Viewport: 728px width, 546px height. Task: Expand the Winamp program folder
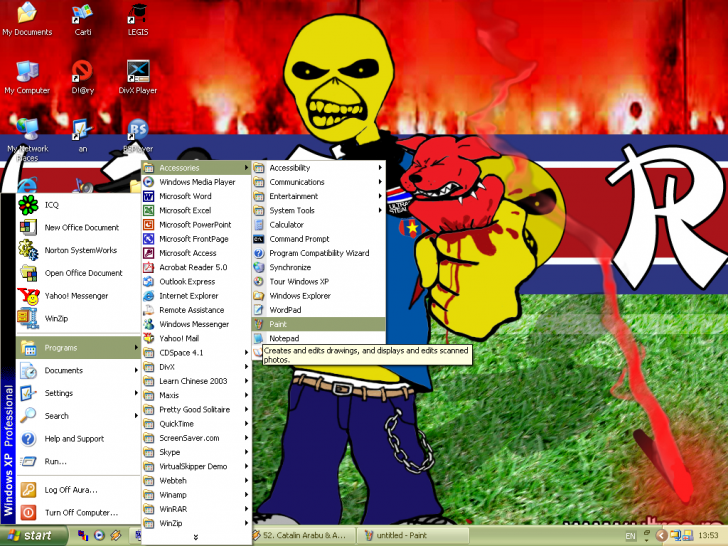(196, 495)
